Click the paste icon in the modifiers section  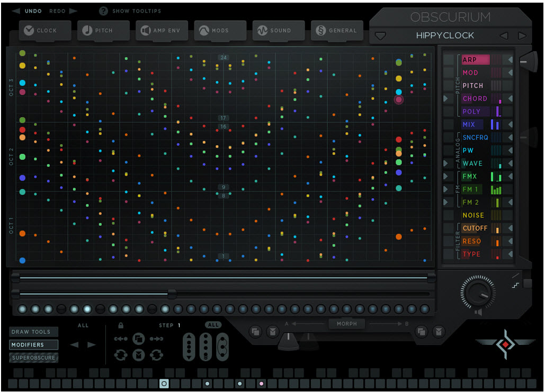pos(139,355)
